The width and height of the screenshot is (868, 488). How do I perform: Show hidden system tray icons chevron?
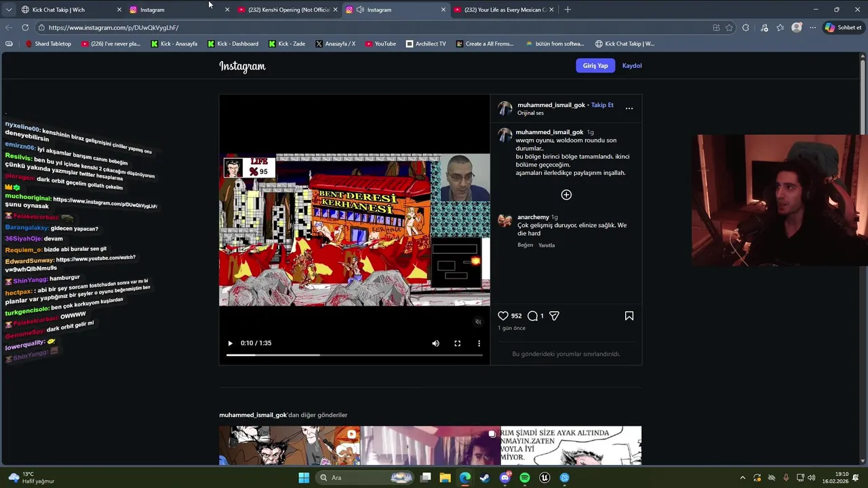click(x=743, y=478)
